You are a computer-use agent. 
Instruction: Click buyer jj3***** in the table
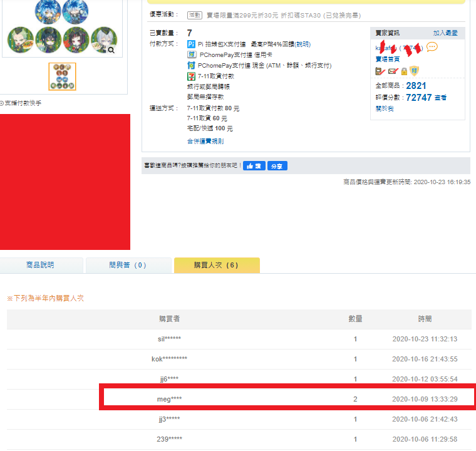[169, 419]
